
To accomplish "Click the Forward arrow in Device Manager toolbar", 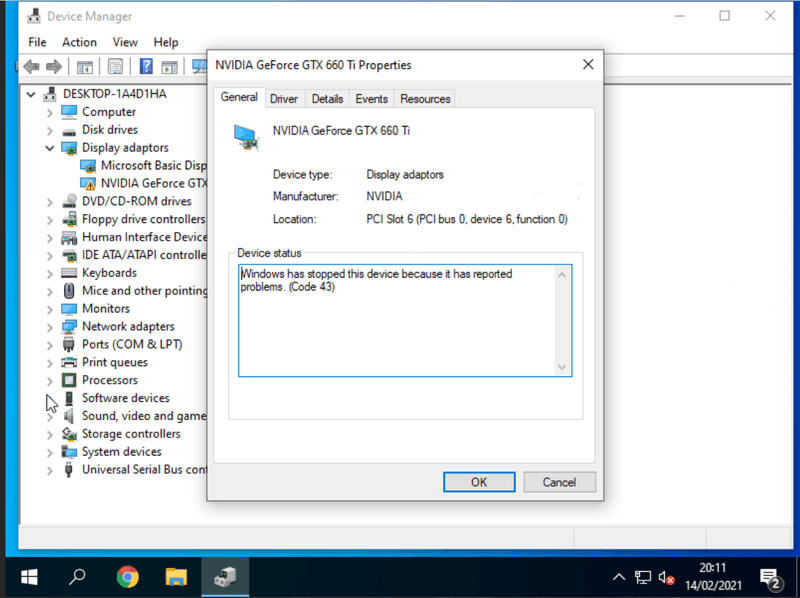I will (x=54, y=66).
